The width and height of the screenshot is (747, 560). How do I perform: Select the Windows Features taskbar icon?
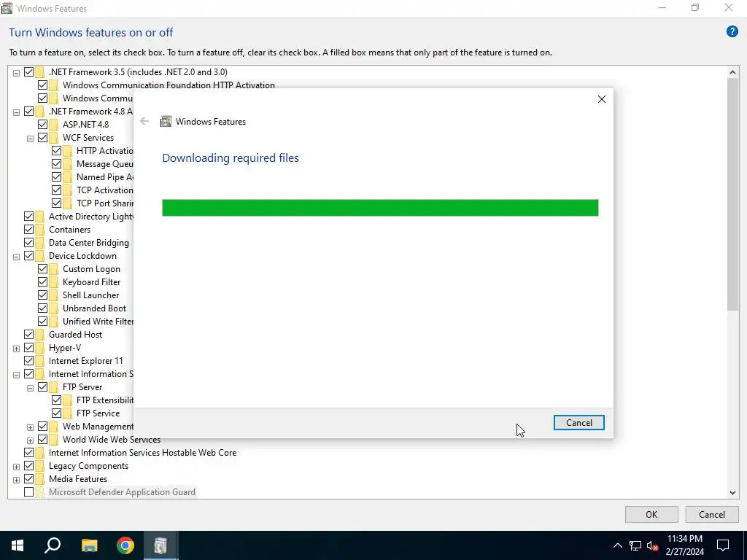pyautogui.click(x=160, y=545)
